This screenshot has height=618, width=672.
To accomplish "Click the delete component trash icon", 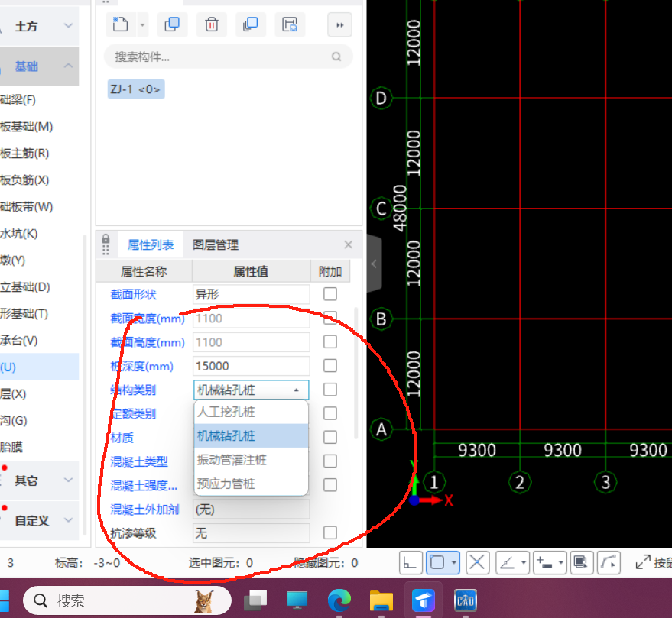I will point(211,24).
